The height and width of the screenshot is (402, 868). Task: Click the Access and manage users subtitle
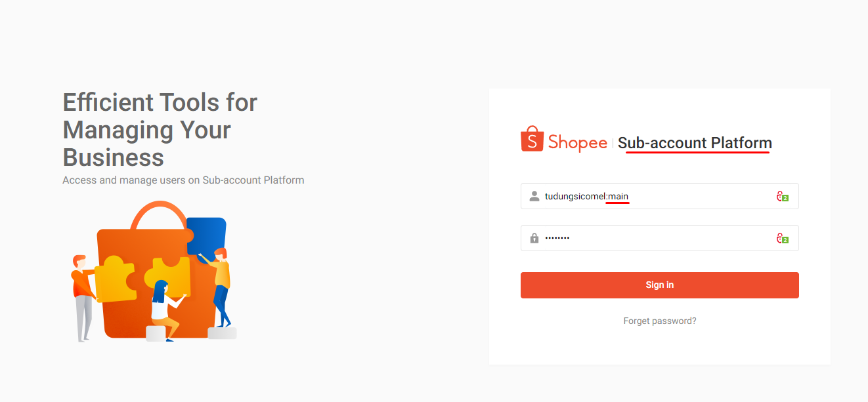(183, 180)
